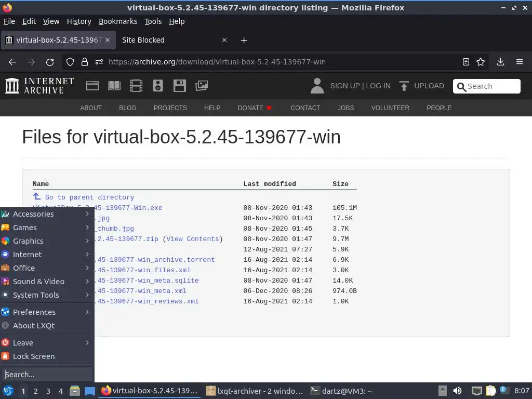
Task: Expand the Sound & Video submenu
Action: click(x=47, y=282)
